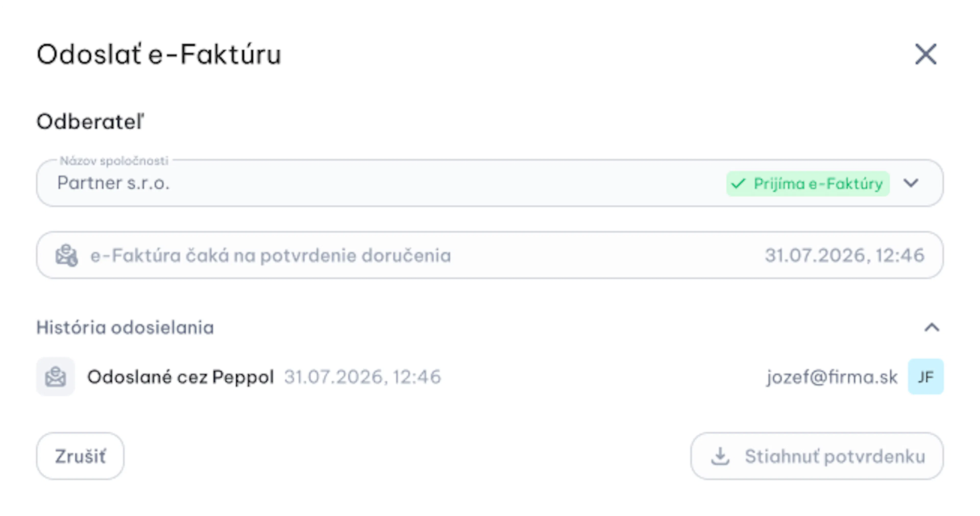This screenshot has width=980, height=516.
Task: Click the Prijíma e-Faktúry badge
Action: pos(808,184)
